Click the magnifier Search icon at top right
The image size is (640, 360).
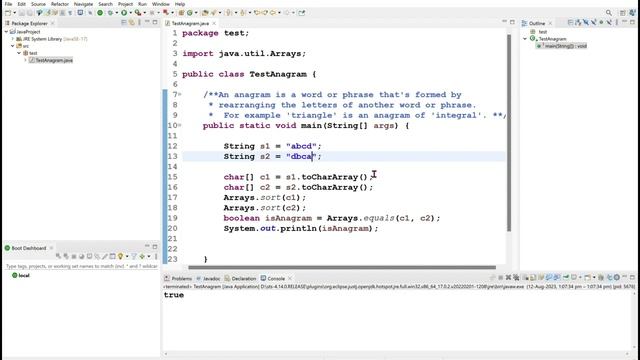(609, 13)
